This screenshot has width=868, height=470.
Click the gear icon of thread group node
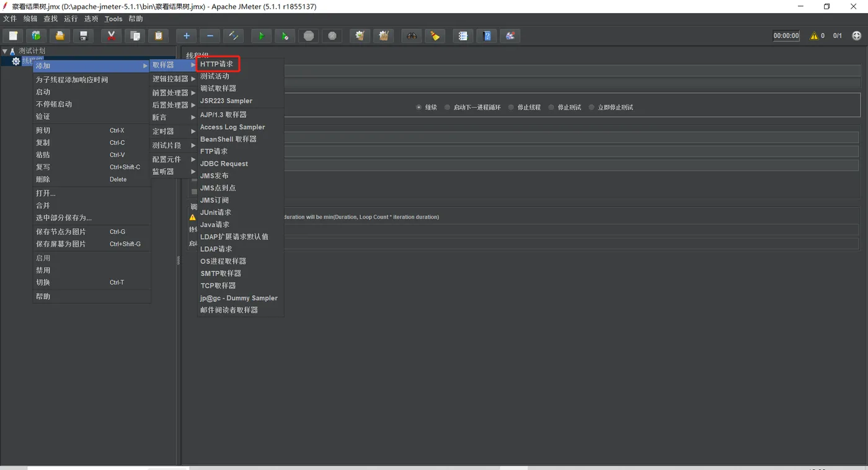coord(16,61)
